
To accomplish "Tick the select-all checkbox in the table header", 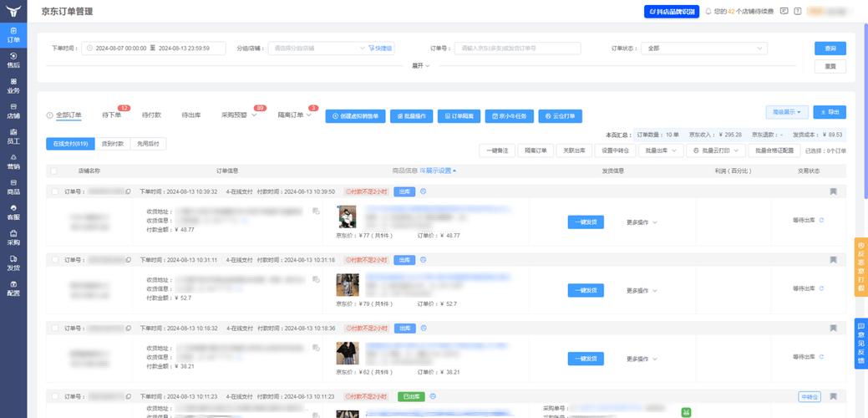I will (x=54, y=171).
